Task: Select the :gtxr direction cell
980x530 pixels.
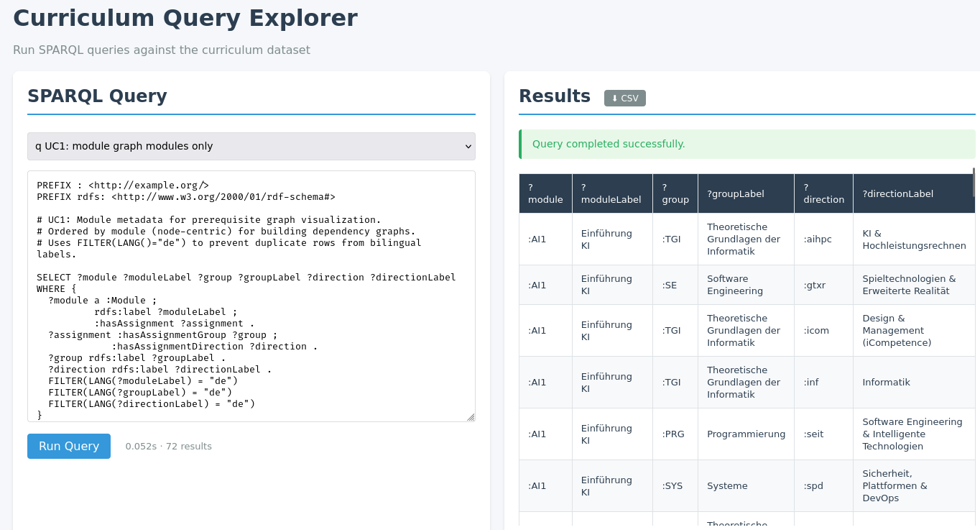Action: [x=824, y=285]
